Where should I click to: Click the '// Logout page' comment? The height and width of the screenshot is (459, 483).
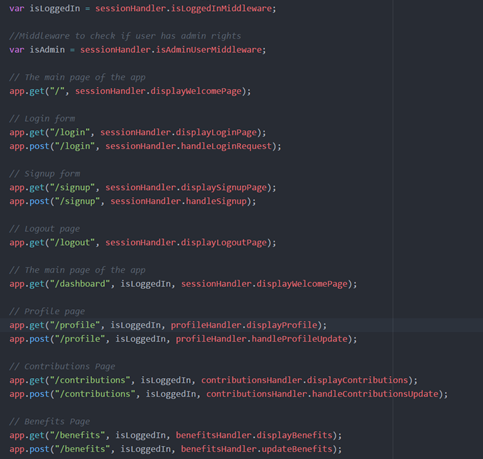[x=45, y=229]
